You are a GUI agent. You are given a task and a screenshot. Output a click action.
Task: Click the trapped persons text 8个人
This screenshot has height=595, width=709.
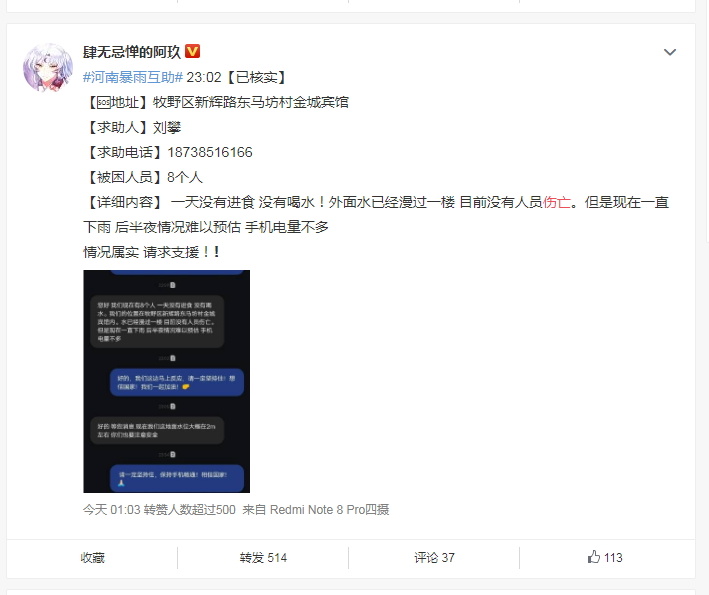pos(185,177)
